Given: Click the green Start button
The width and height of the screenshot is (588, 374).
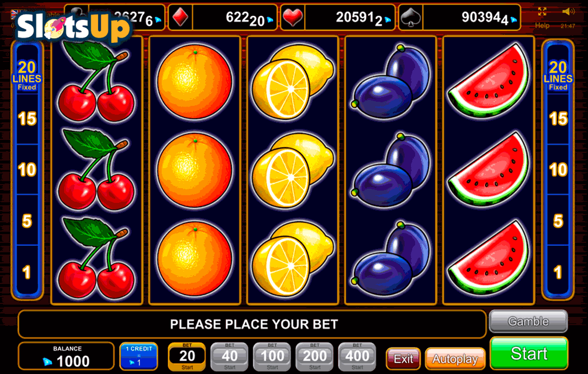Looking at the screenshot, I should tap(529, 353).
